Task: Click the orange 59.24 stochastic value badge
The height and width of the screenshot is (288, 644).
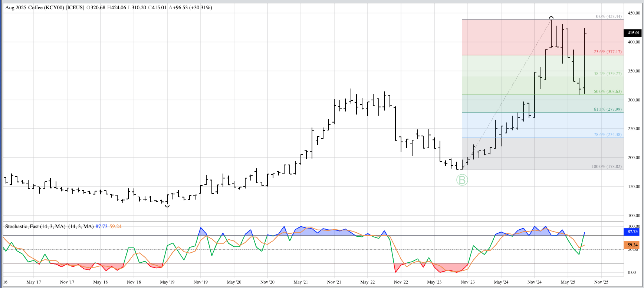Action: [632, 245]
